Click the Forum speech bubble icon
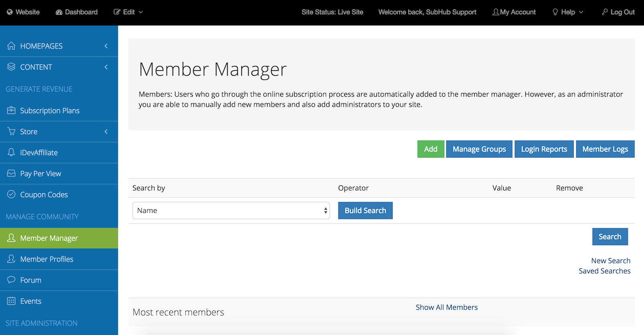644x335 pixels. coord(11,280)
